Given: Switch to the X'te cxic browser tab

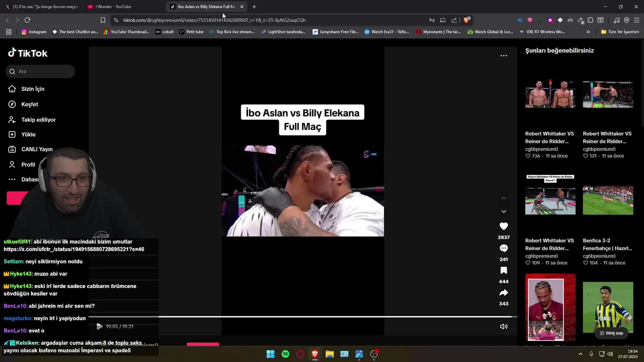Looking at the screenshot, I should click(41, 7).
